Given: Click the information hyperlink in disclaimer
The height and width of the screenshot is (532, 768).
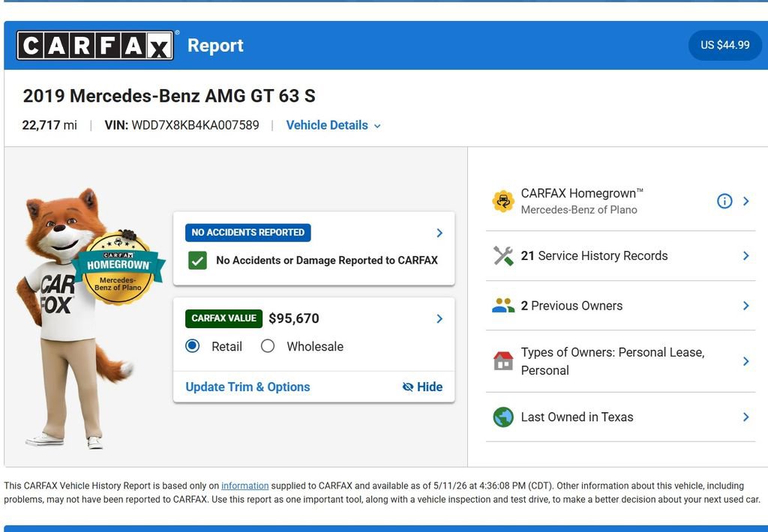Looking at the screenshot, I should click(245, 486).
